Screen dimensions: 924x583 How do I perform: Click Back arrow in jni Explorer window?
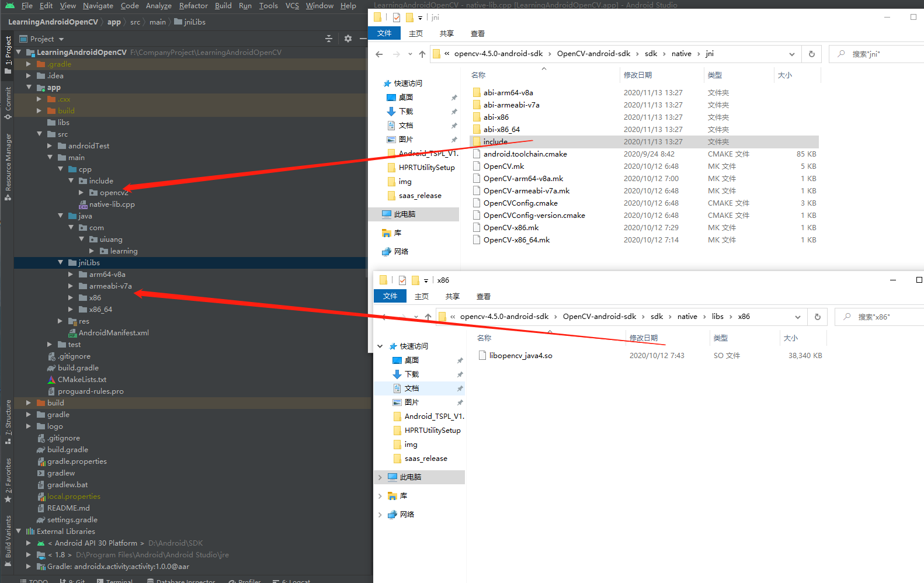pyautogui.click(x=379, y=54)
